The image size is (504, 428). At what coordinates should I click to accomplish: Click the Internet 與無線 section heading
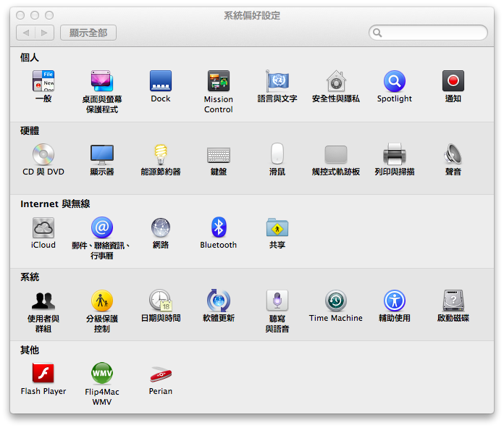[x=55, y=204]
